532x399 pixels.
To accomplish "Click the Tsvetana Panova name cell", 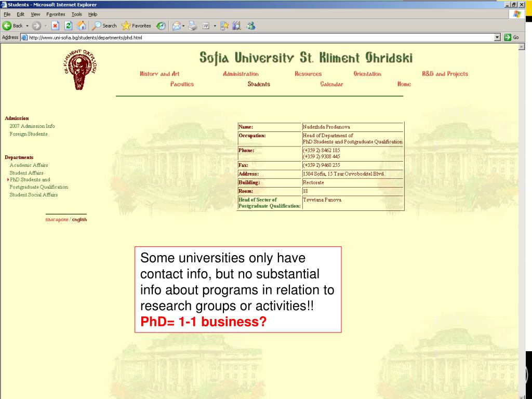I will click(353, 203).
